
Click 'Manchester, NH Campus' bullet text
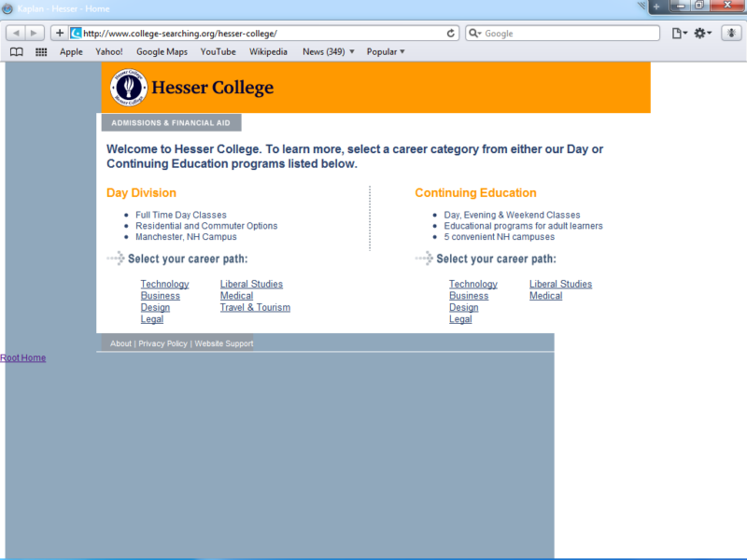pos(186,237)
